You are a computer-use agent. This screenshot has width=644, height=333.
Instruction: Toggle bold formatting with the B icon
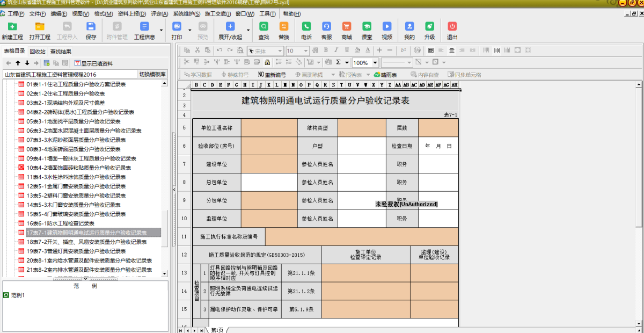(325, 50)
